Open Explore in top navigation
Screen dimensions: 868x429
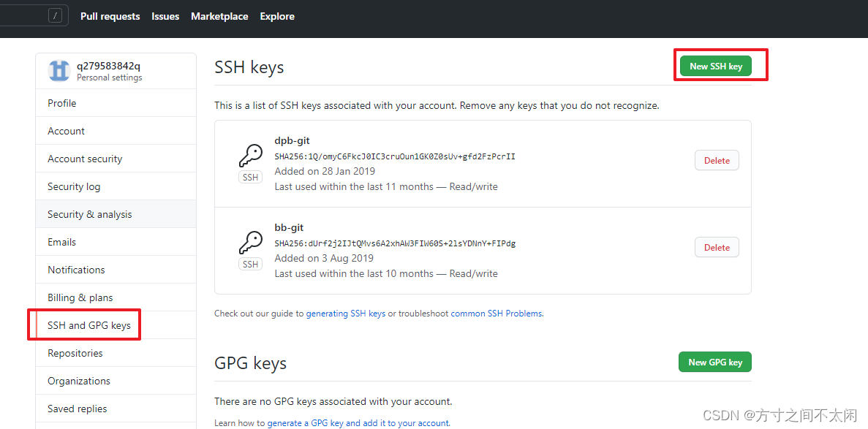point(277,17)
